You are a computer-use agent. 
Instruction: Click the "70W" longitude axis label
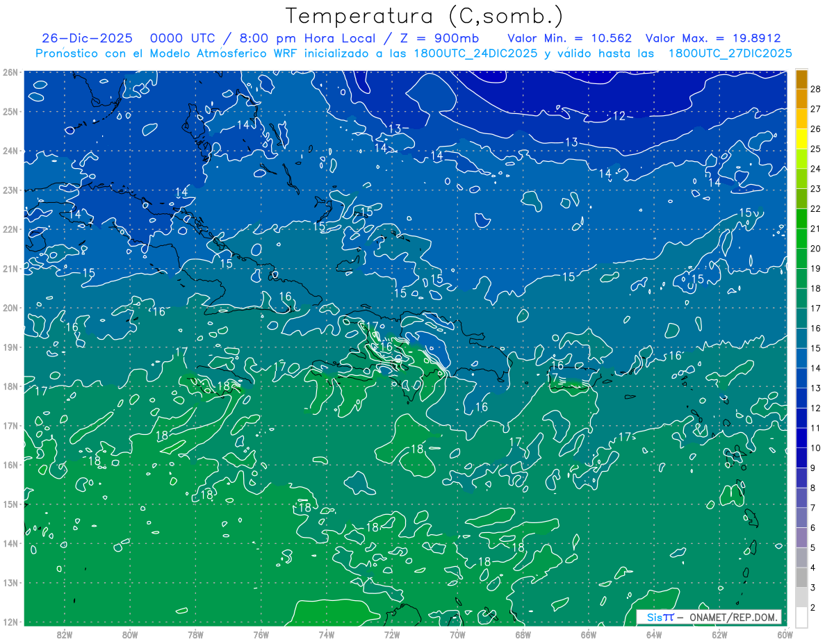pyautogui.click(x=457, y=635)
